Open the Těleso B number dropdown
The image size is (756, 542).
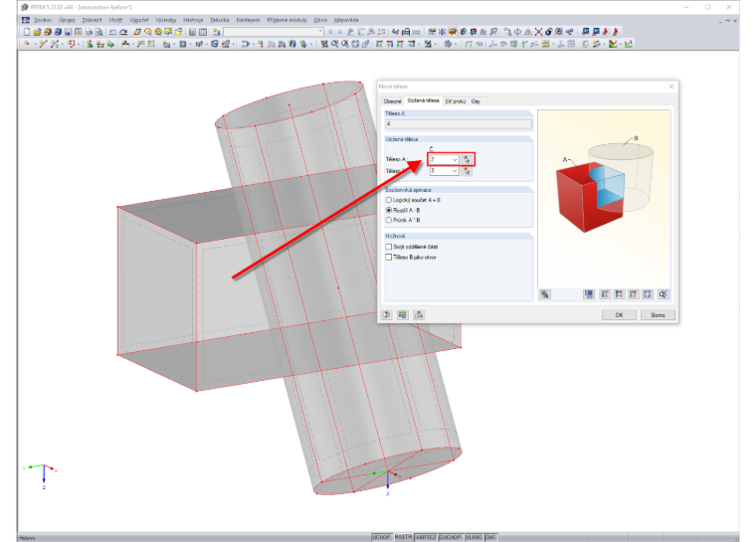(455, 171)
